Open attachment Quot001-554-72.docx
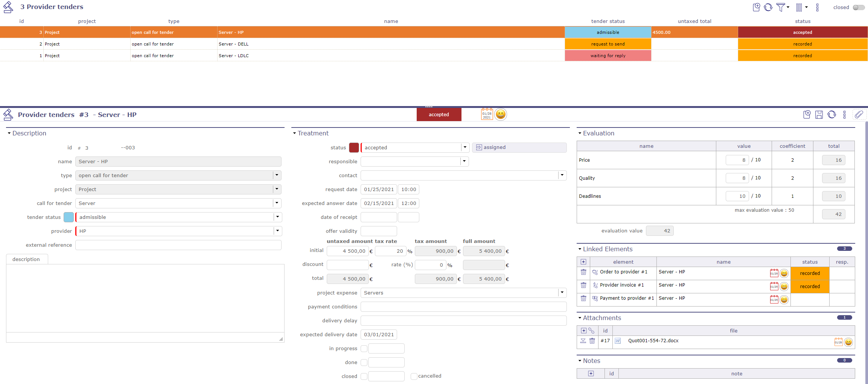Image resolution: width=868 pixels, height=384 pixels. [x=653, y=341]
